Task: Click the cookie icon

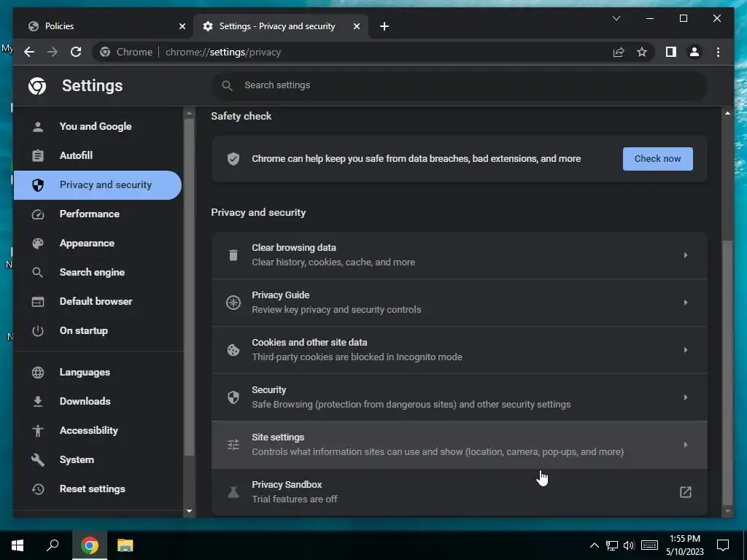Action: 233,350
